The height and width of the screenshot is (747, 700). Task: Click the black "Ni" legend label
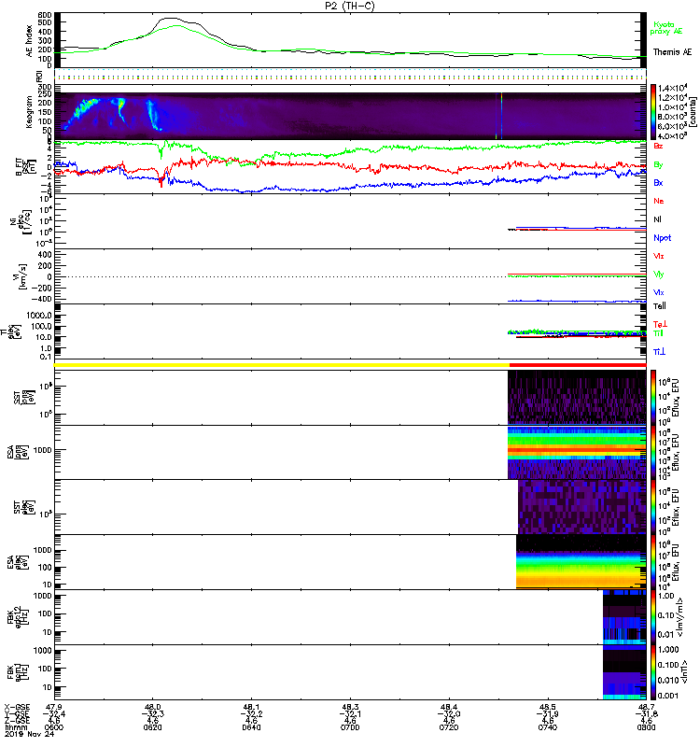[657, 219]
